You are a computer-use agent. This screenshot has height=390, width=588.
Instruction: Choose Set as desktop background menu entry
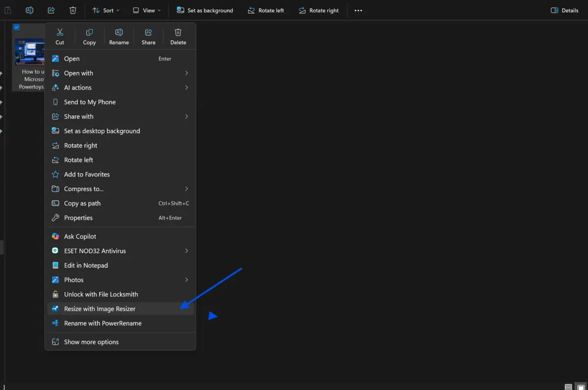(120, 131)
